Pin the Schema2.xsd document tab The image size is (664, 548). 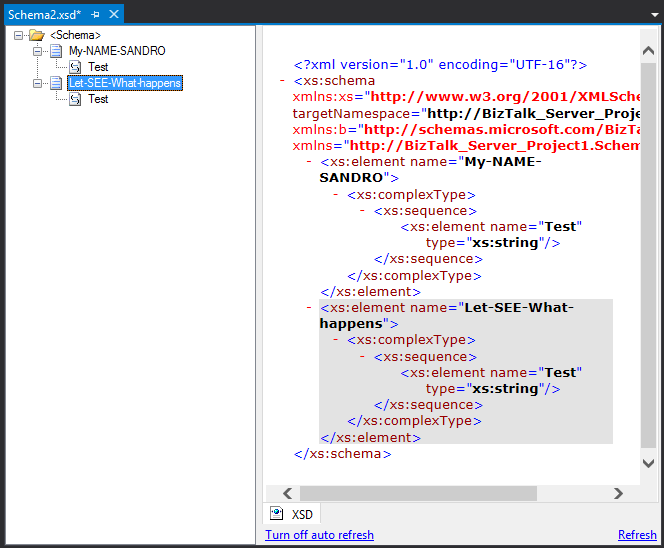coord(95,14)
